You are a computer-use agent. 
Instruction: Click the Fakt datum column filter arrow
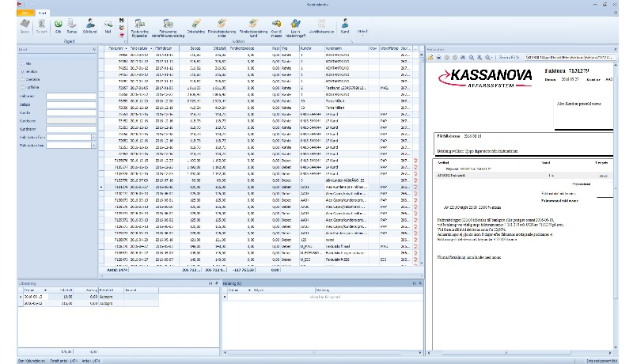(151, 48)
